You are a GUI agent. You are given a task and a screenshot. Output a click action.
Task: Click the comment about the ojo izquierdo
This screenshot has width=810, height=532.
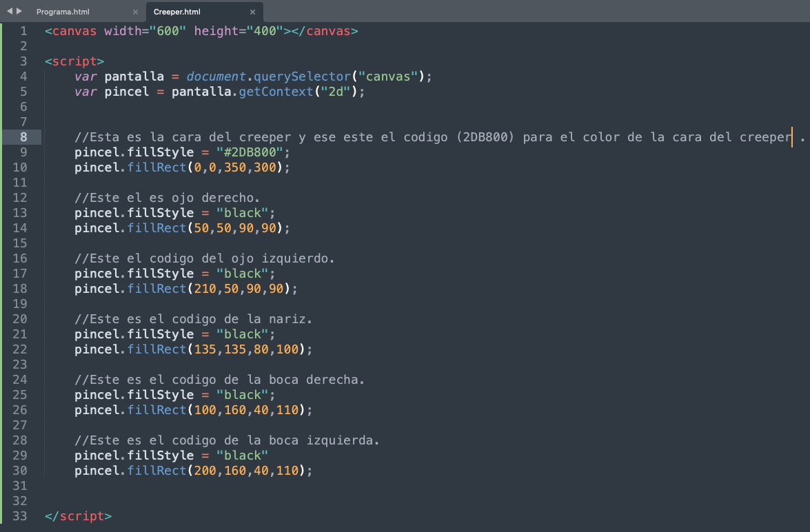205,258
